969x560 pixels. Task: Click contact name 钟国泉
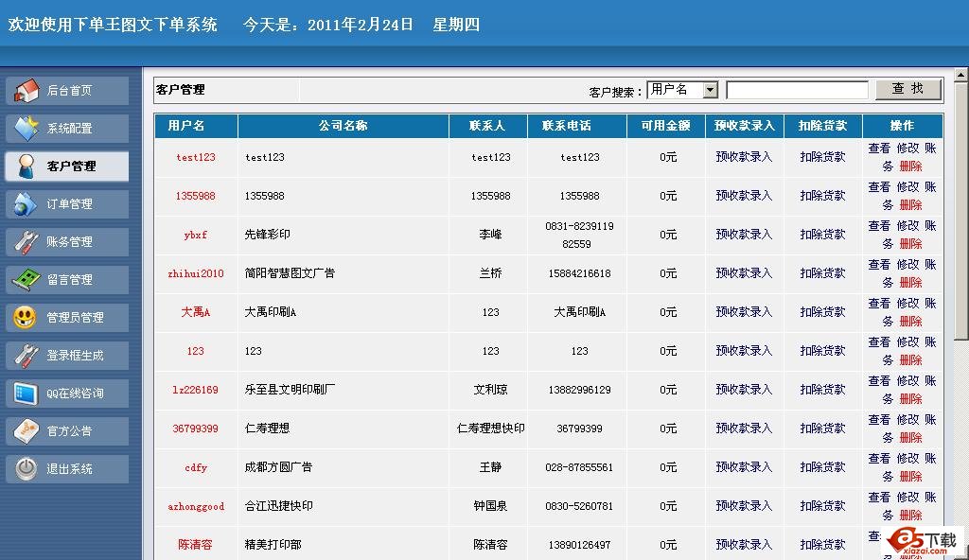[490, 505]
